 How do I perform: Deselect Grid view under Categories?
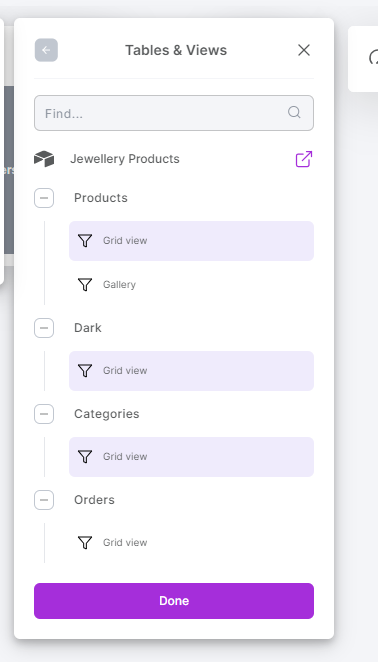pyautogui.click(x=191, y=457)
